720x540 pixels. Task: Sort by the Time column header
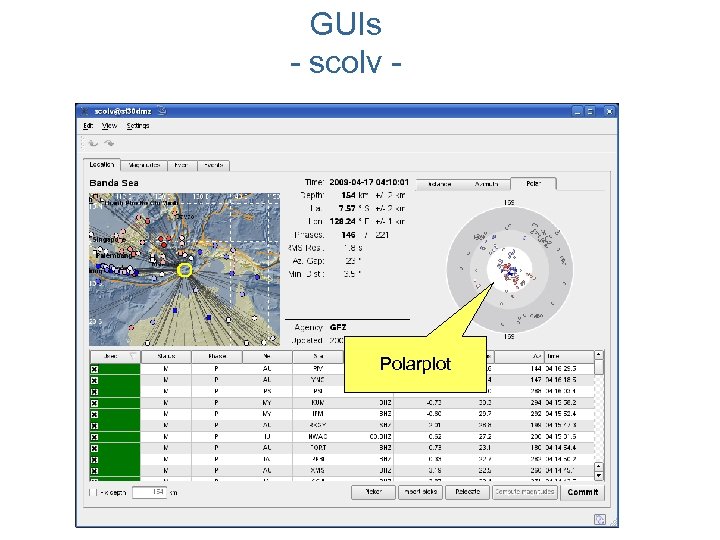569,356
